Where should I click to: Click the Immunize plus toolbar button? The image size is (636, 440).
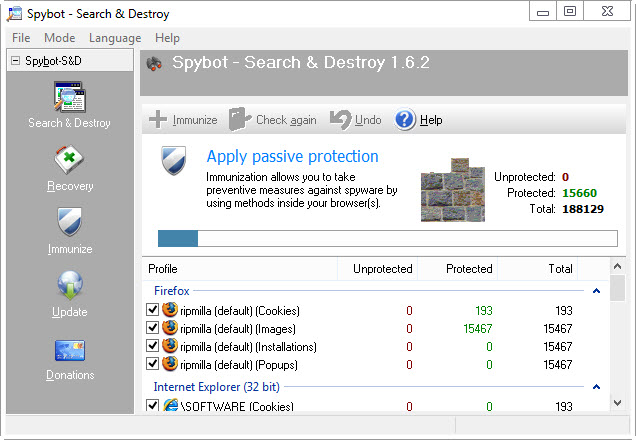pos(183,120)
